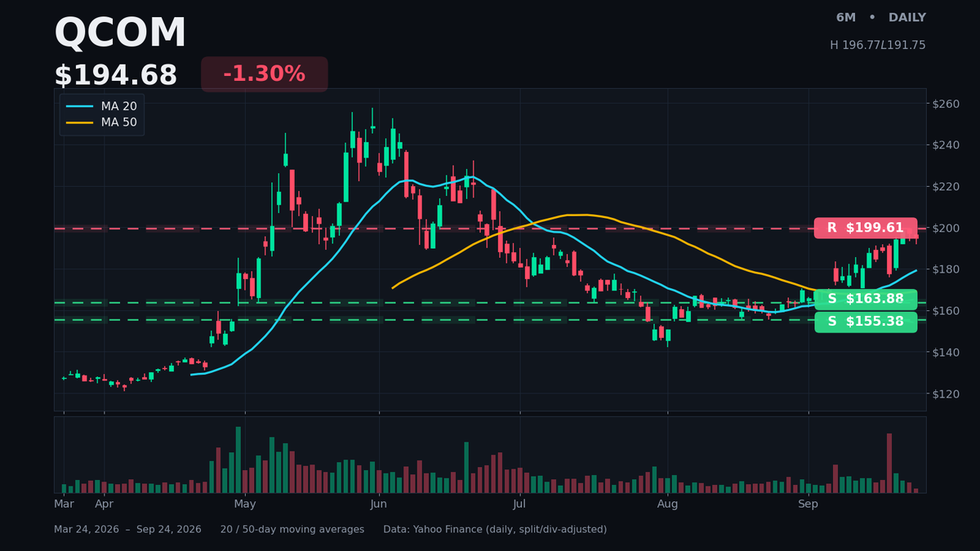Click the $194.68 current price
The width and height of the screenshot is (980, 551).
tap(115, 75)
